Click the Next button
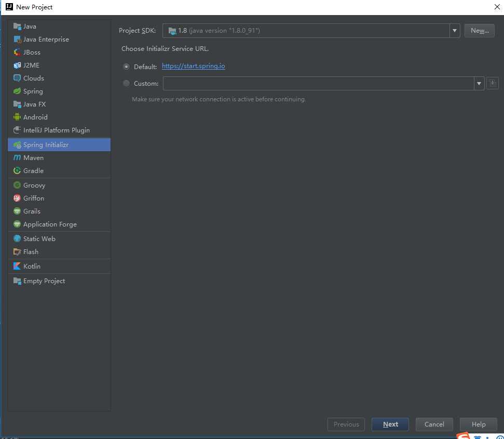Image resolution: width=504 pixels, height=439 pixels. click(x=390, y=424)
